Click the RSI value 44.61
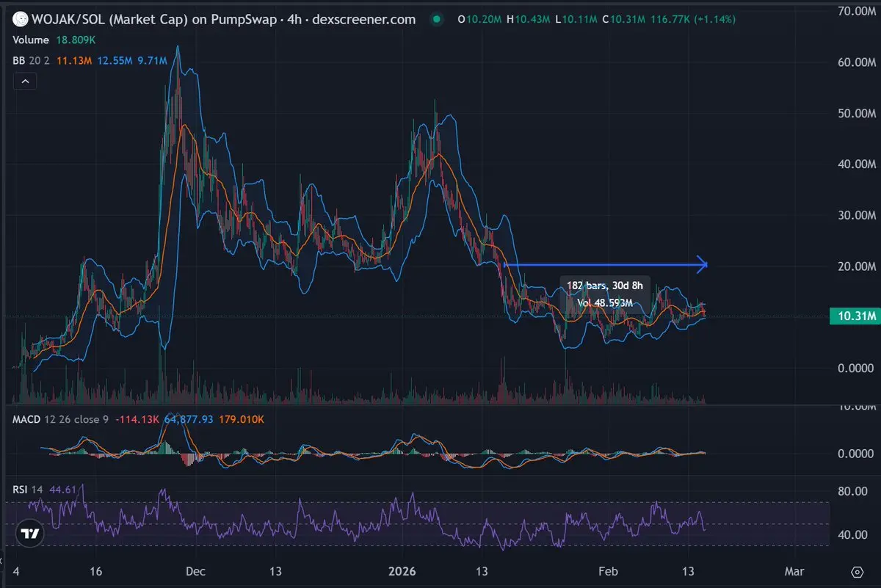The image size is (881, 588). pos(62,488)
